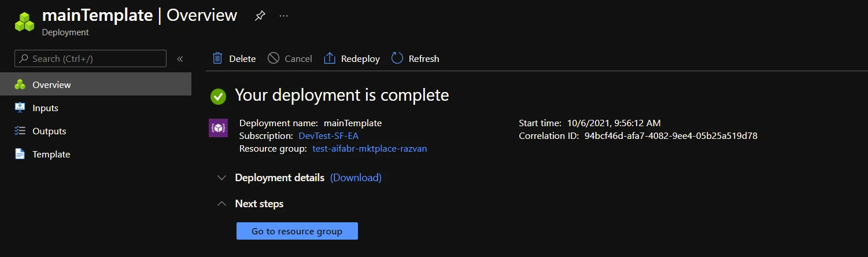This screenshot has width=868, height=257.
Task: Click the trash can Delete icon
Action: click(217, 58)
